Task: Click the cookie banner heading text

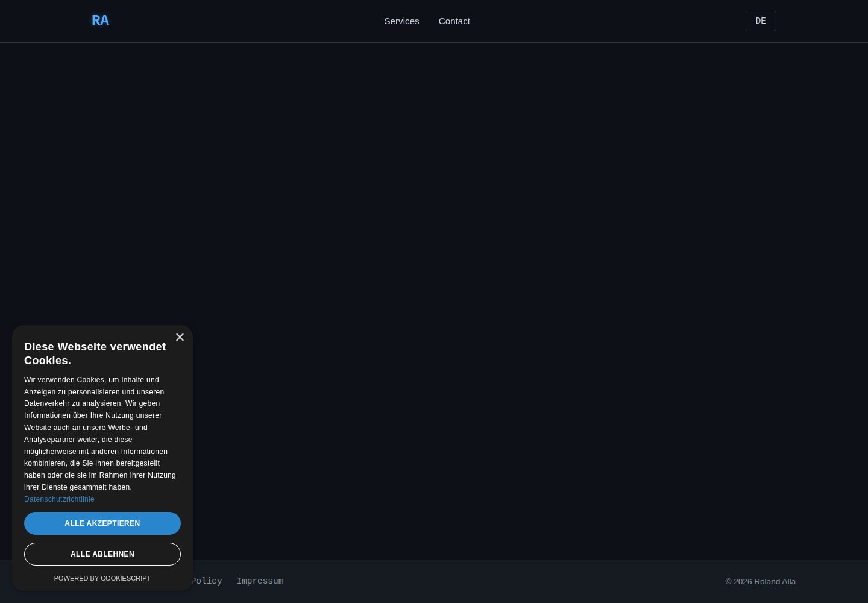Action: 95,353
